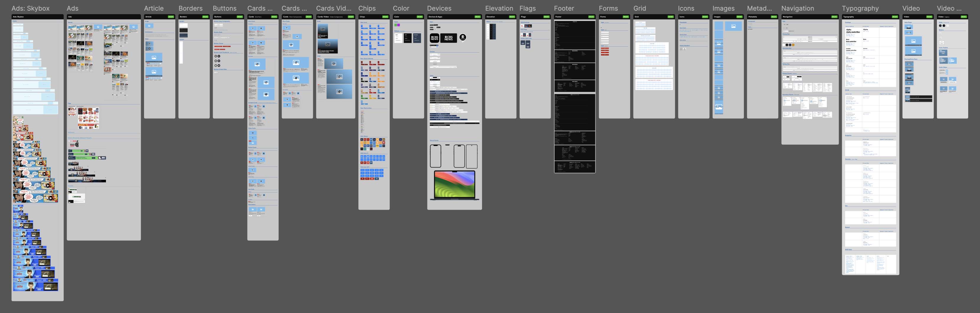Click the gold circle in Navigation frame
The height and width of the screenshot is (313, 980).
click(x=793, y=45)
